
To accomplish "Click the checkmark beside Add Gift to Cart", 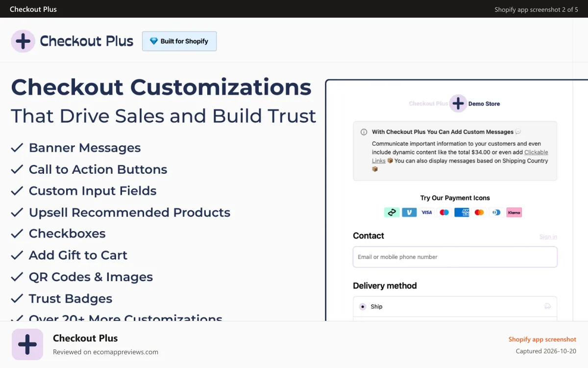I will click(17, 255).
